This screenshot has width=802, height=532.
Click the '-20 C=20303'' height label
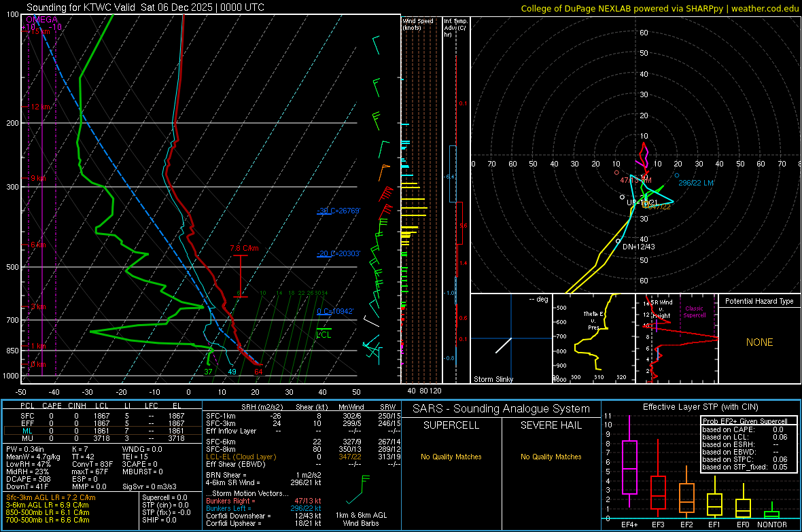[338, 253]
